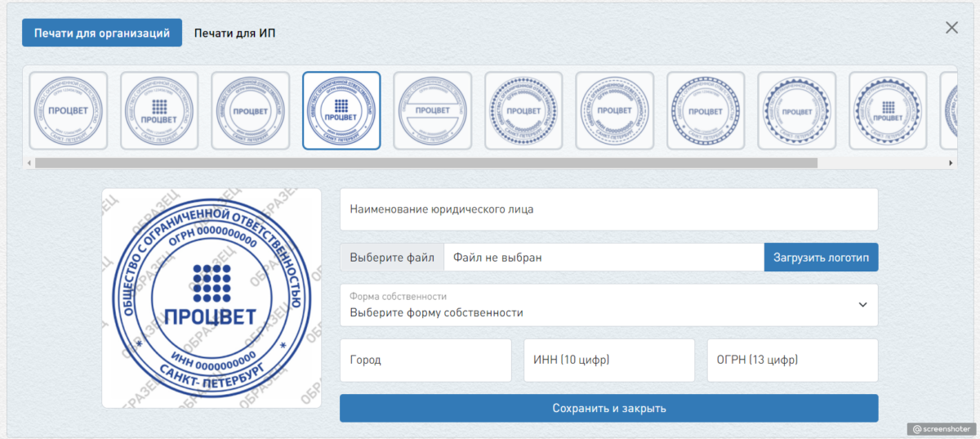Click the ОГРН (13 цифр) field
The image size is (980, 439).
[791, 361]
